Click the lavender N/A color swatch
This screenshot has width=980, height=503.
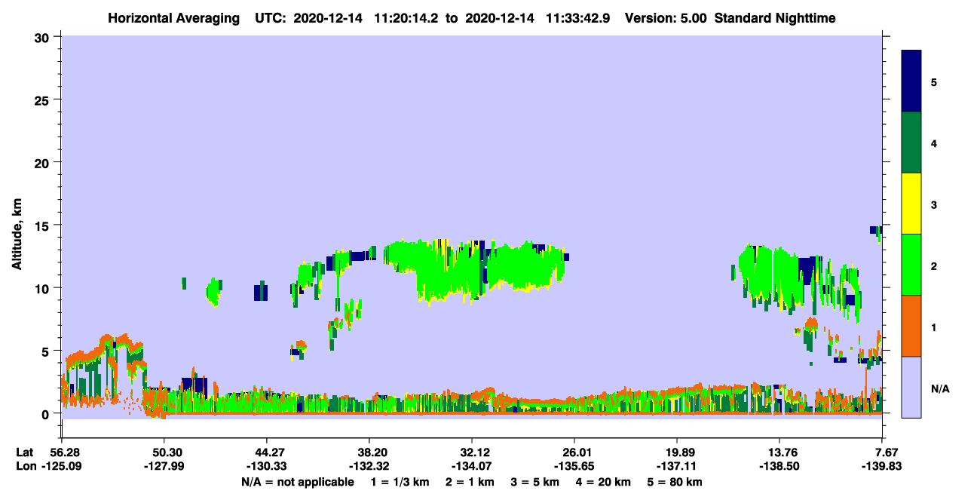(911, 387)
